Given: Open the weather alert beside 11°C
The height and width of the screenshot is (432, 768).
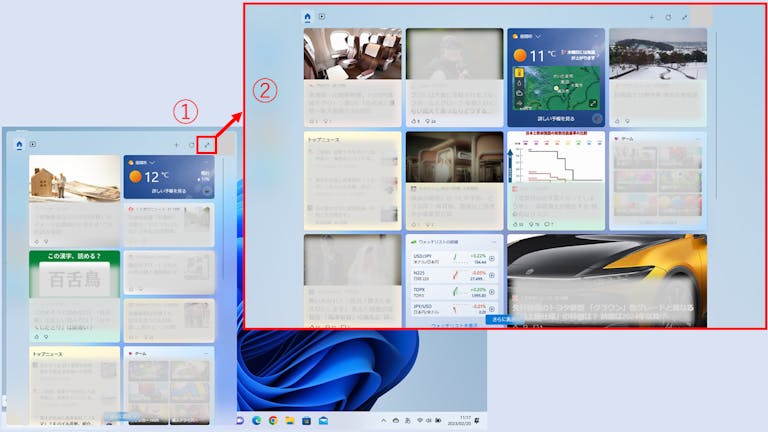Looking at the screenshot, I should [x=579, y=55].
